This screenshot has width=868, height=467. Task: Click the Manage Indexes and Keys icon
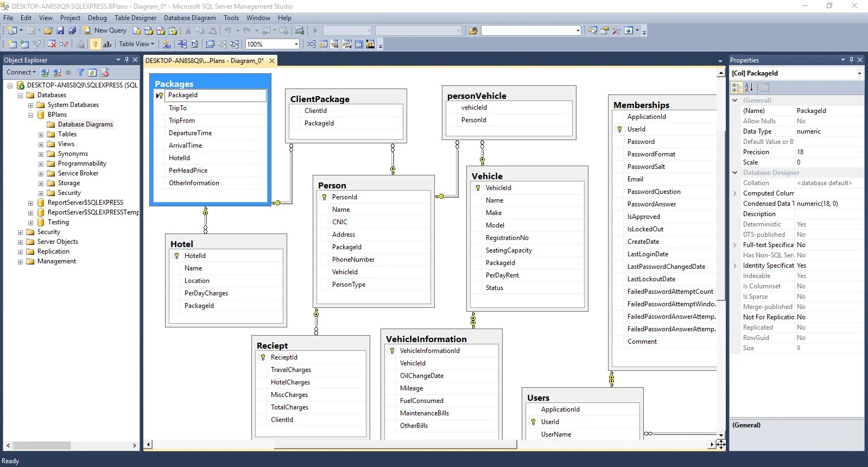pos(323,44)
